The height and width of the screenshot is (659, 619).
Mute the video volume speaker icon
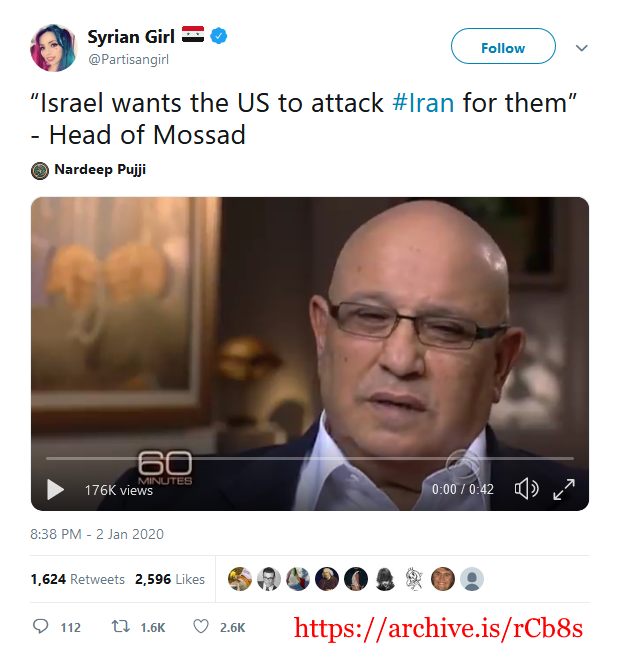[x=526, y=489]
